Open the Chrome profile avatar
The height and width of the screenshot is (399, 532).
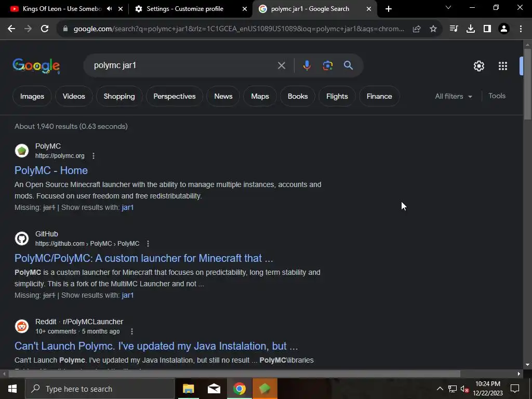(504, 29)
